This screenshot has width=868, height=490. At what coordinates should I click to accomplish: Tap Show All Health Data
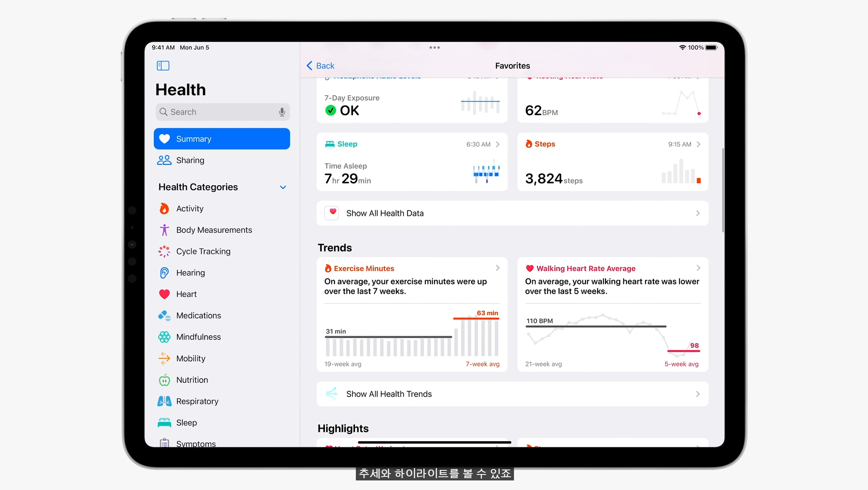tap(513, 213)
